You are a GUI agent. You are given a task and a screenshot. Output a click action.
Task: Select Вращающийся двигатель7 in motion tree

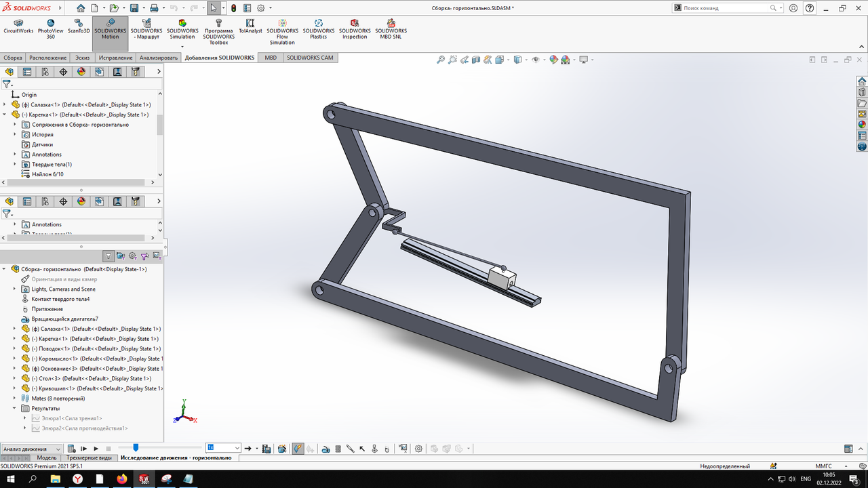coord(64,319)
